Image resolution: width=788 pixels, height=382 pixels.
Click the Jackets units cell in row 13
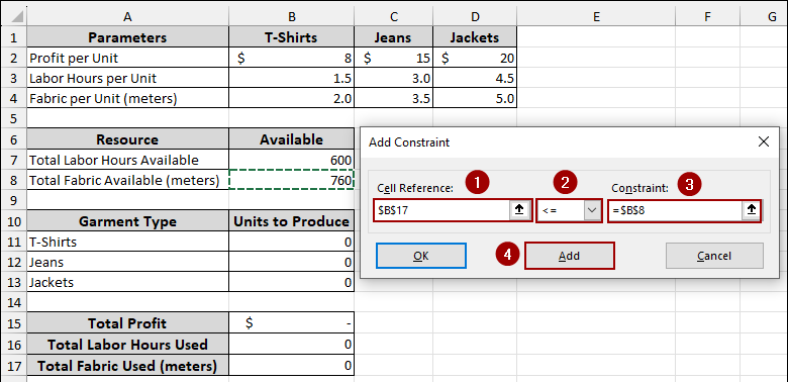click(291, 282)
